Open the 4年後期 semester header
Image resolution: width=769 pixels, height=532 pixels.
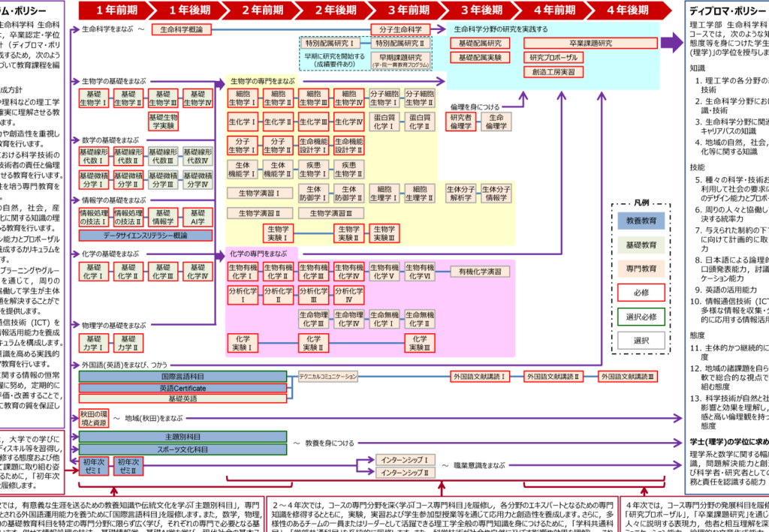(x=626, y=10)
